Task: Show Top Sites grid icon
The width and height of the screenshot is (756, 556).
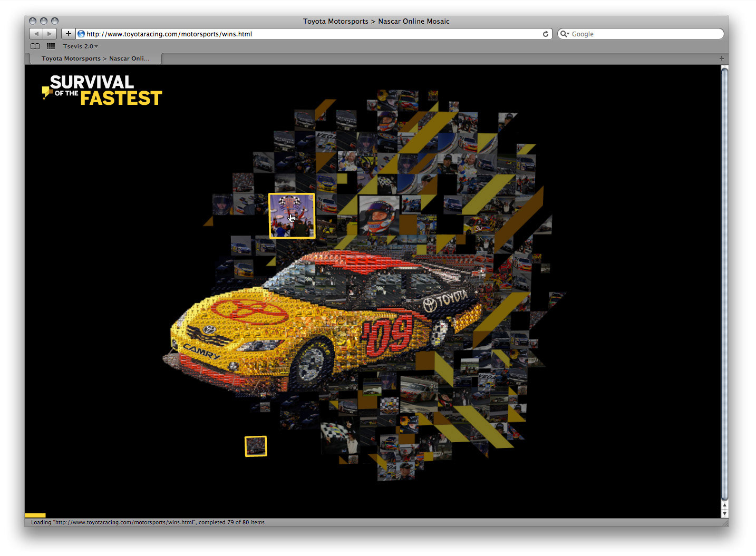Action: (51, 46)
